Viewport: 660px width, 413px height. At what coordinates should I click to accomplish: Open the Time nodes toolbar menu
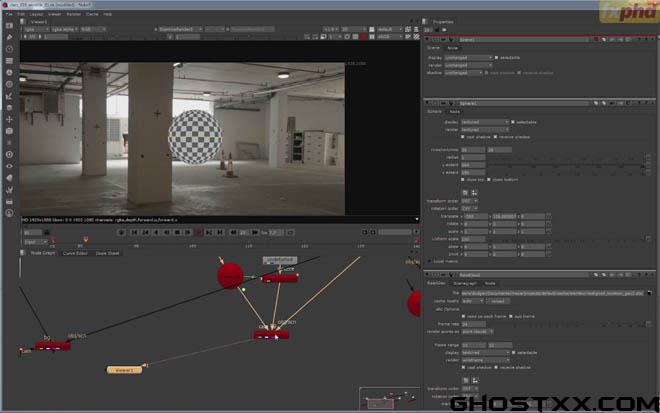(9, 49)
